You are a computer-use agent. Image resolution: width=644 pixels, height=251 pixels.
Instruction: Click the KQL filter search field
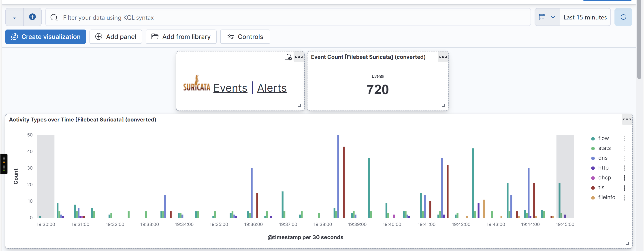(x=288, y=17)
